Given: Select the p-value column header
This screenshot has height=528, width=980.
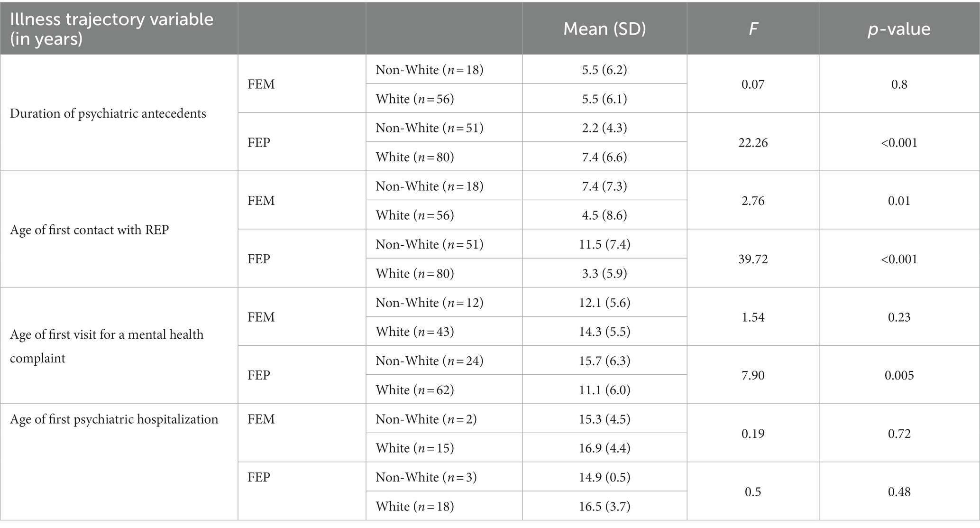Looking at the screenshot, I should click(x=899, y=29).
